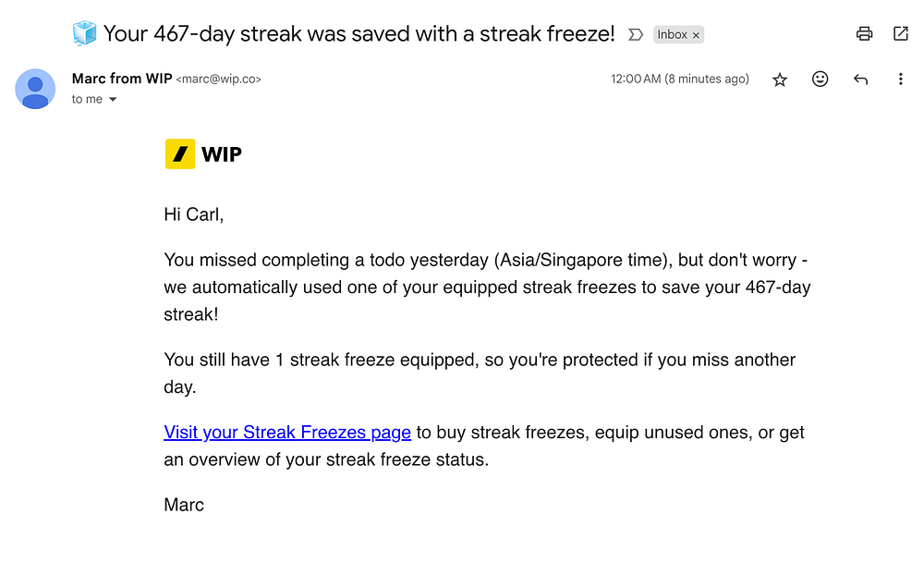Star the message from Marc
Viewport: 924px width, 563px height.
[x=780, y=80]
